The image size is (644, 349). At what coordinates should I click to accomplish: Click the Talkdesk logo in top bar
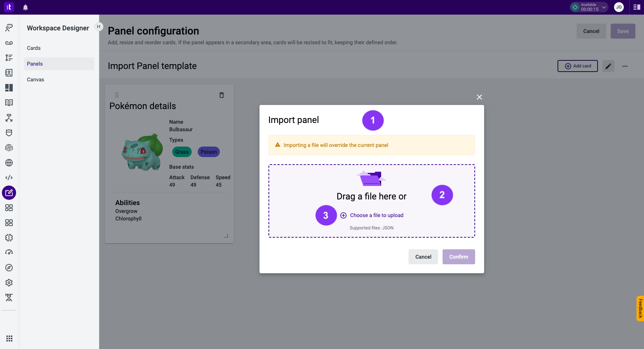tap(9, 7)
